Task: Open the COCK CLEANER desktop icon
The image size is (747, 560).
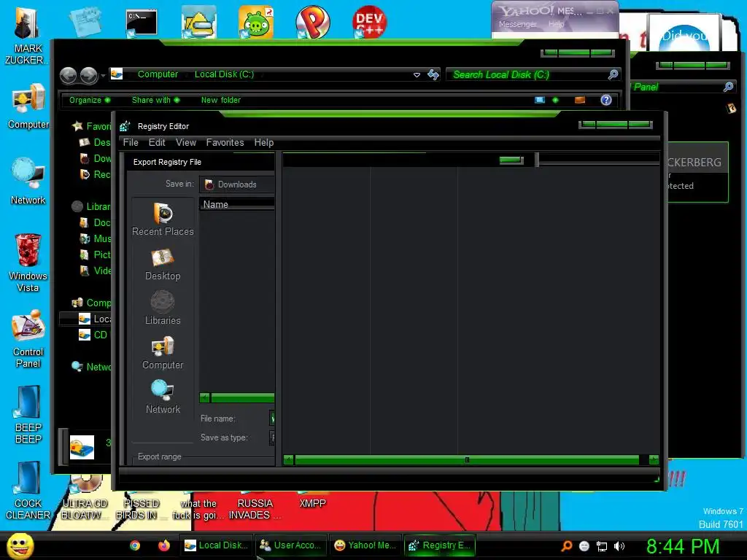Action: tap(28, 491)
